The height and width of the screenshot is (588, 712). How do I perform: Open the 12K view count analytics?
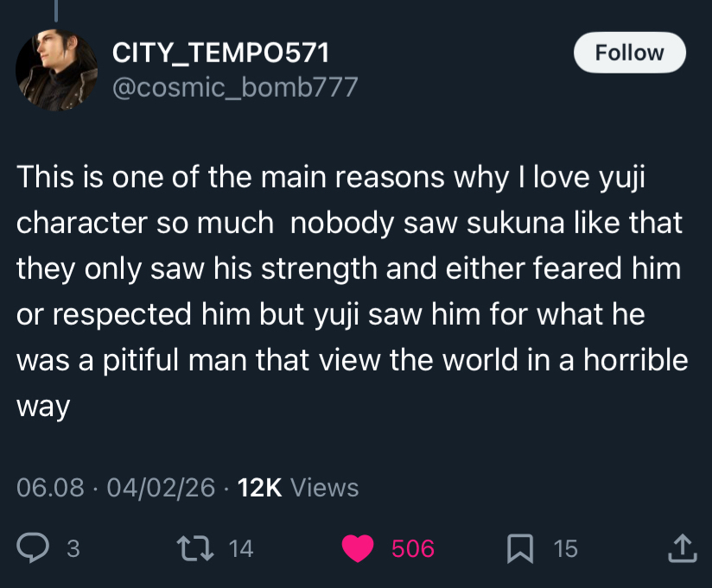point(259,488)
